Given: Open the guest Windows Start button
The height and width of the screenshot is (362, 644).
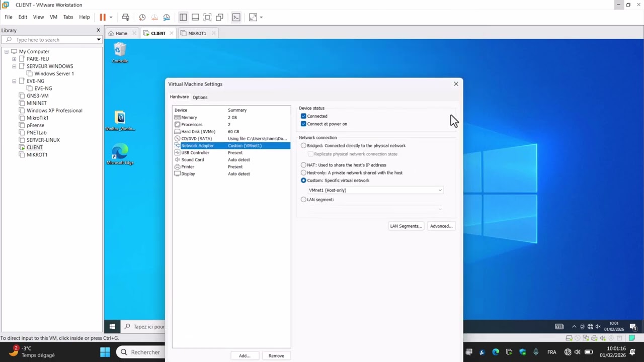Looking at the screenshot, I should click(x=112, y=326).
